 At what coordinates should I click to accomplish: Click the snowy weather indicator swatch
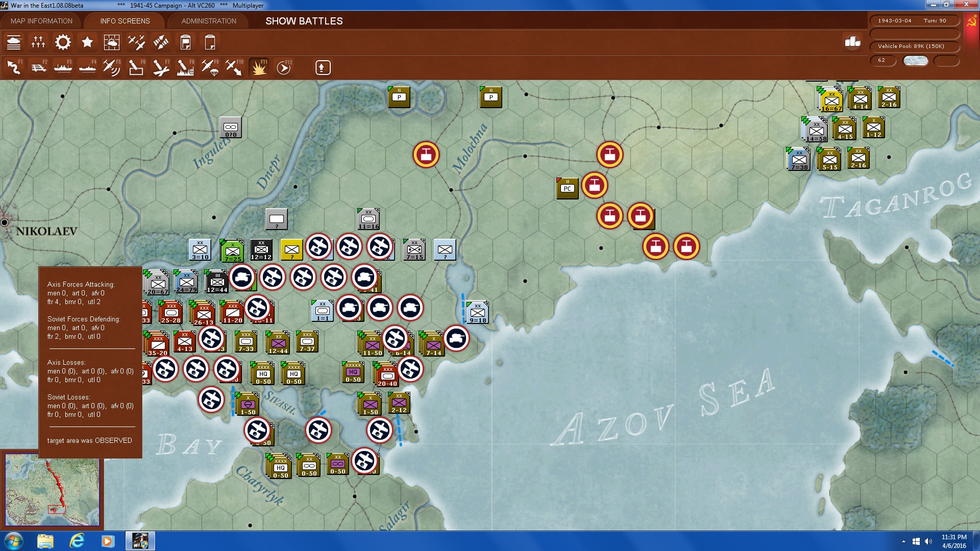pos(915,60)
